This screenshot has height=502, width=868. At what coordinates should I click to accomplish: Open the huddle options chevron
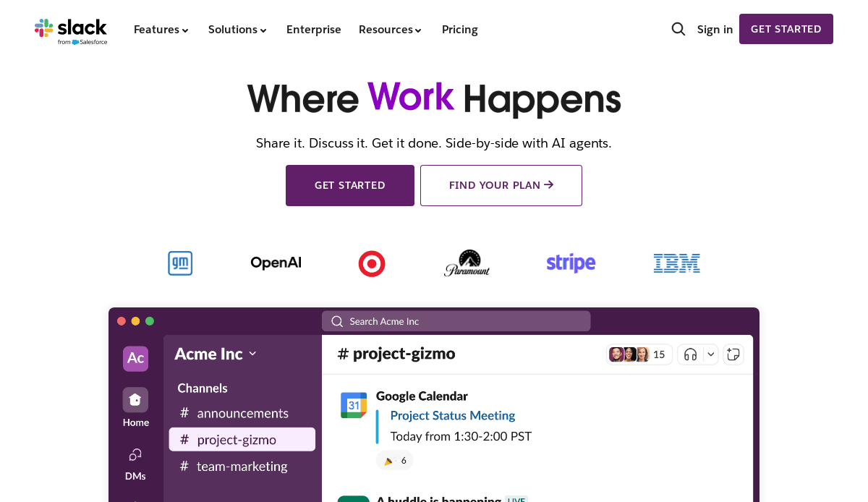(710, 354)
